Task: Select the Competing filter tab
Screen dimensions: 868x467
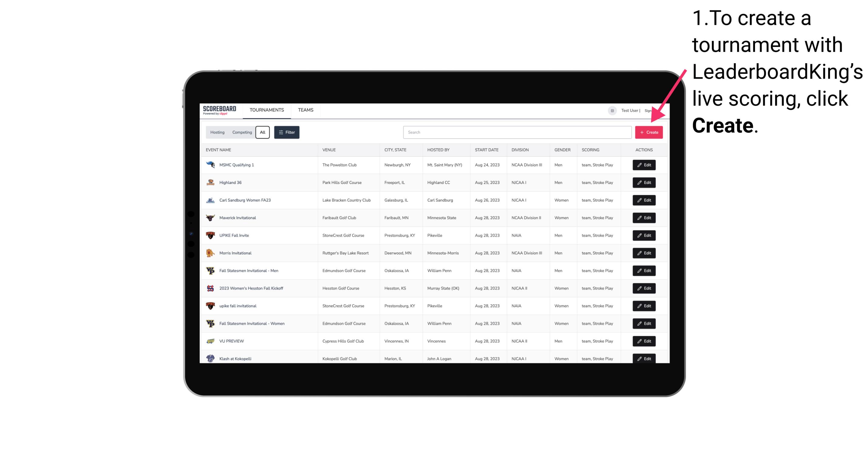Action: point(241,132)
